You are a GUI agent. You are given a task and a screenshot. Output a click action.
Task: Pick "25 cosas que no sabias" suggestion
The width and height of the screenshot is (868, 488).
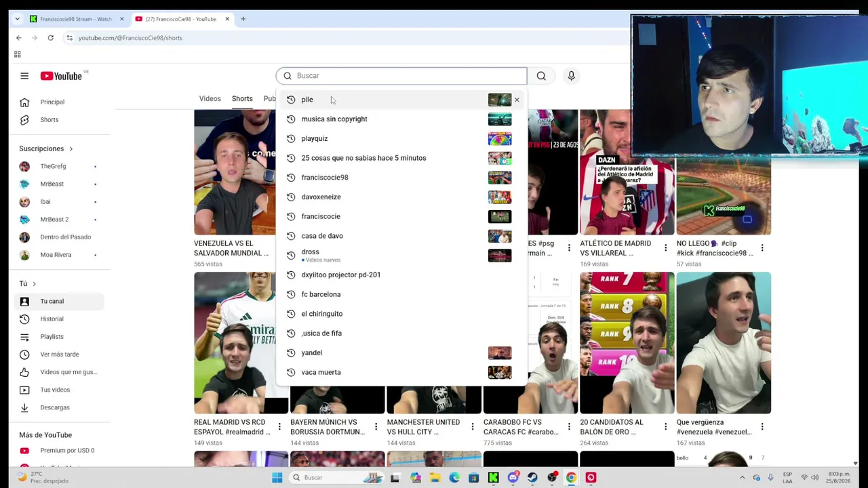401,158
